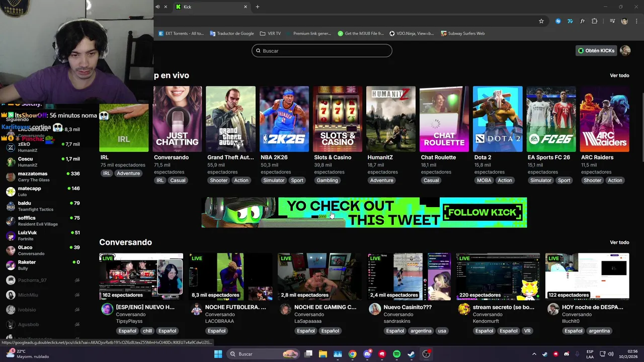The image size is (644, 362).
Task: Open the Kick user avatar menu
Action: (625, 51)
